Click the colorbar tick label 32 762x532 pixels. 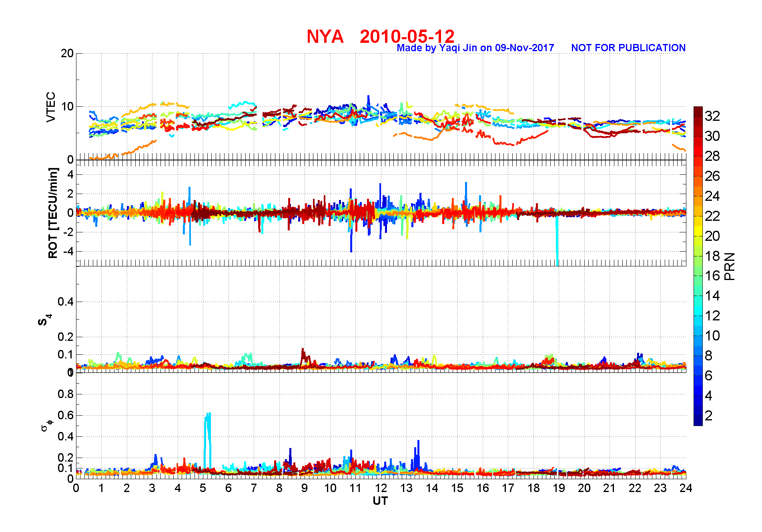(712, 116)
